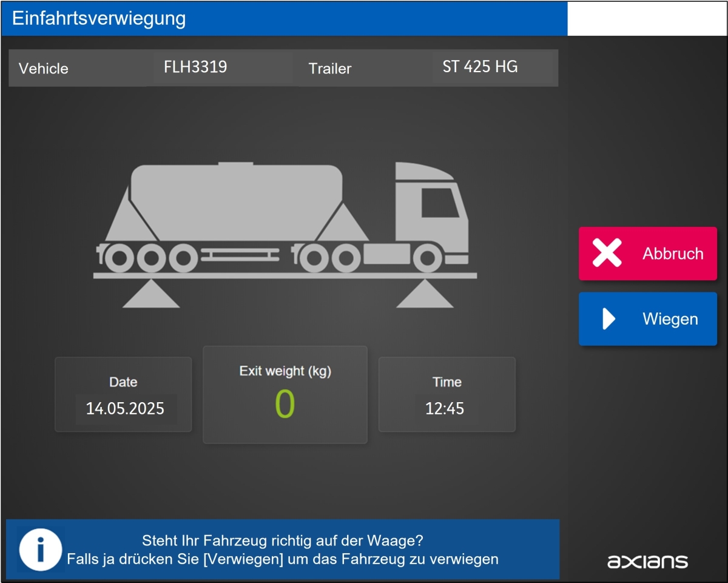Click the truck cab window

(440, 202)
